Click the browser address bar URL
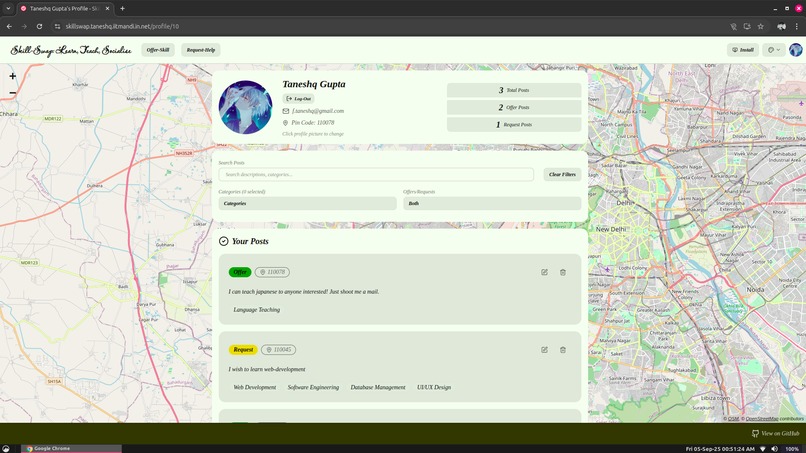The image size is (806, 453). (122, 26)
